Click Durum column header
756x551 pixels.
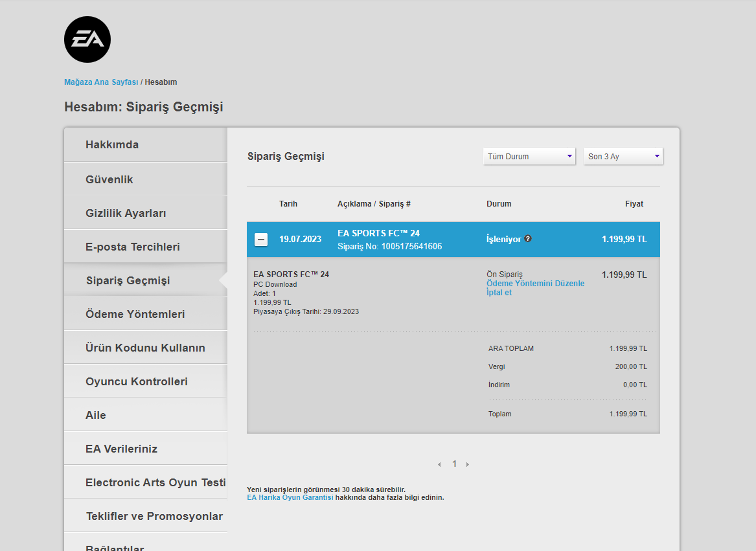tap(499, 204)
